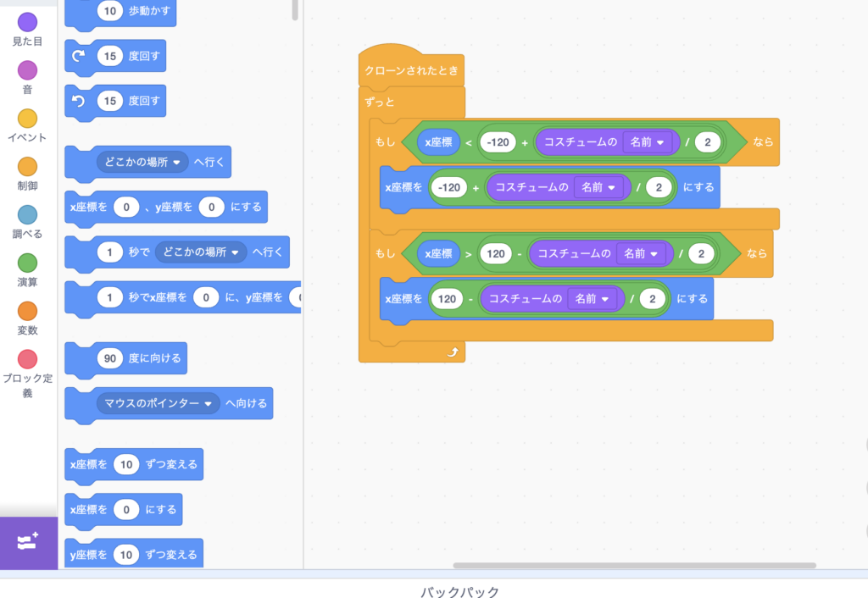Click the 10 value in x座標を ずつ変える block
The image size is (868, 598).
[126, 464]
